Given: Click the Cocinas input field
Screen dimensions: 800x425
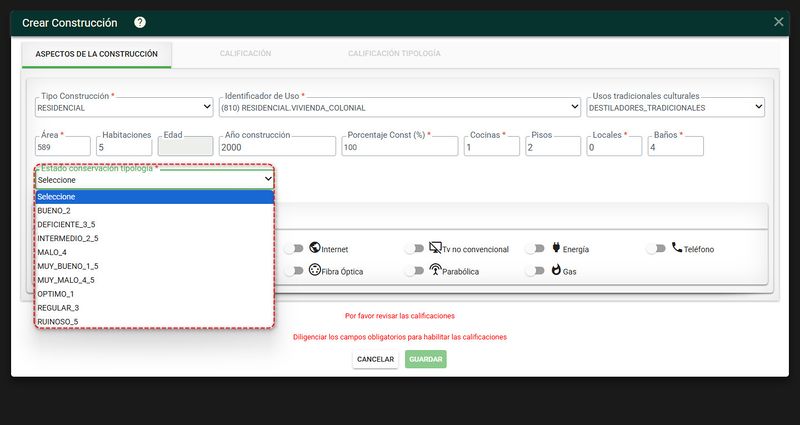Looking at the screenshot, I should tap(492, 146).
